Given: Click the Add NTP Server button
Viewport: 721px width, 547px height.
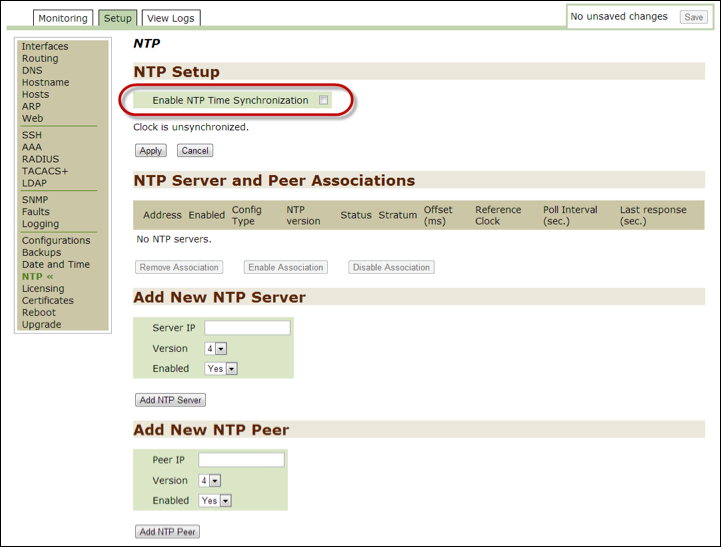Looking at the screenshot, I should tap(170, 400).
